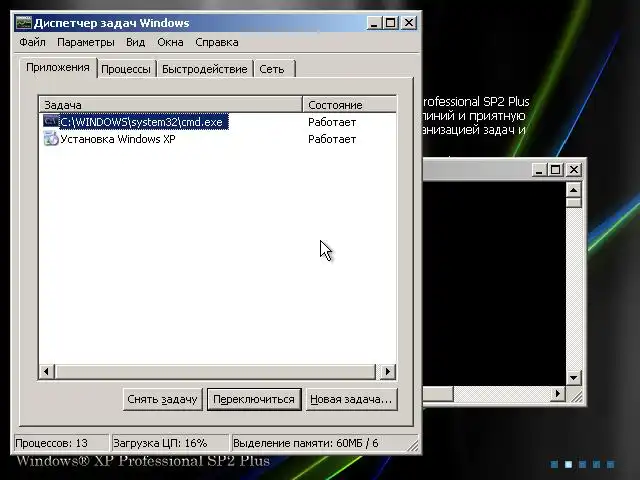This screenshot has height=480, width=640.
Task: Switch to the Процессы tab
Action: tap(126, 69)
